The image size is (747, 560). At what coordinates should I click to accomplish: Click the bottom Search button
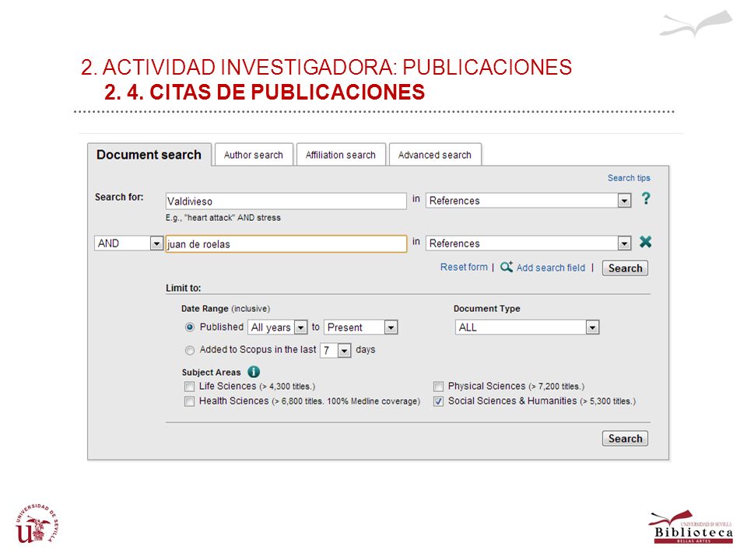tap(625, 439)
